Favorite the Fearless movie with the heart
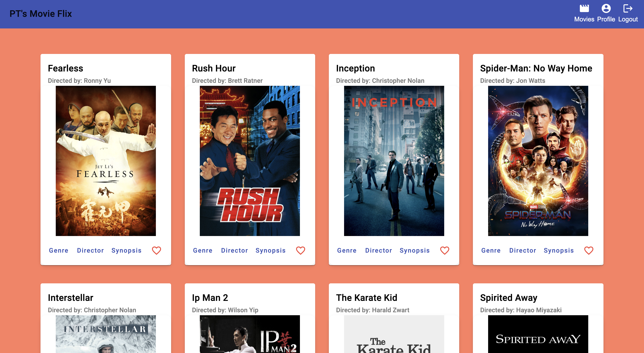644x353 pixels. pos(157,250)
